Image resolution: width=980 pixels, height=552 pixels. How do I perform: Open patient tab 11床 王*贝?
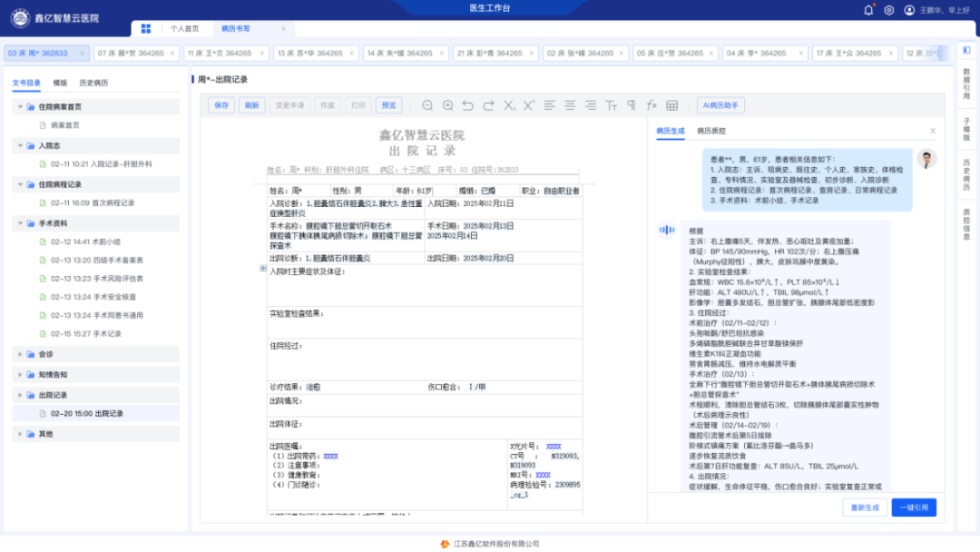[x=226, y=54]
